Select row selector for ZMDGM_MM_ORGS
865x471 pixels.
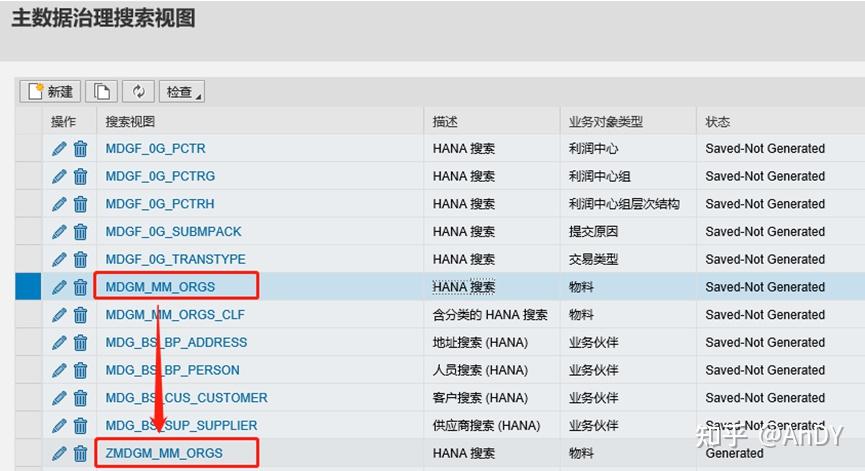coord(28,453)
